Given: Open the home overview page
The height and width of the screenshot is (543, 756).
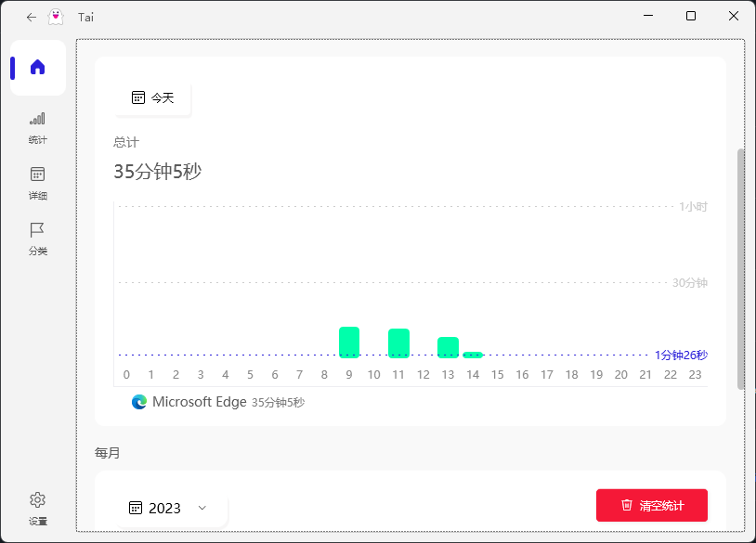Looking at the screenshot, I should (x=37, y=68).
